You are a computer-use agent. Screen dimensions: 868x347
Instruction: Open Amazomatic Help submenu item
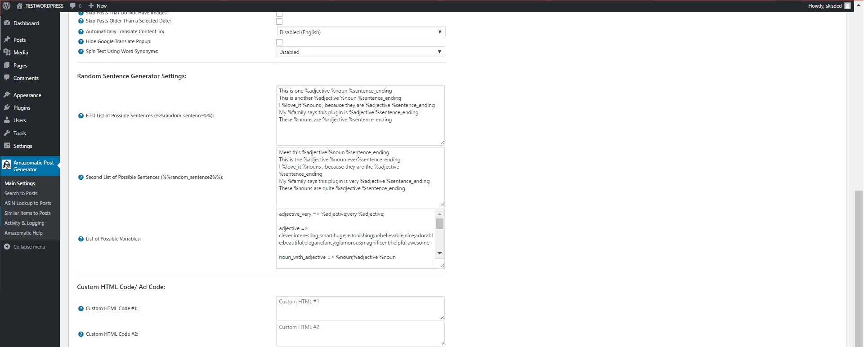point(23,233)
